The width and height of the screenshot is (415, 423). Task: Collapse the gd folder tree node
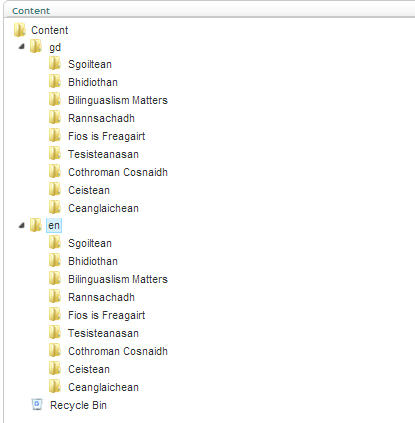22,46
